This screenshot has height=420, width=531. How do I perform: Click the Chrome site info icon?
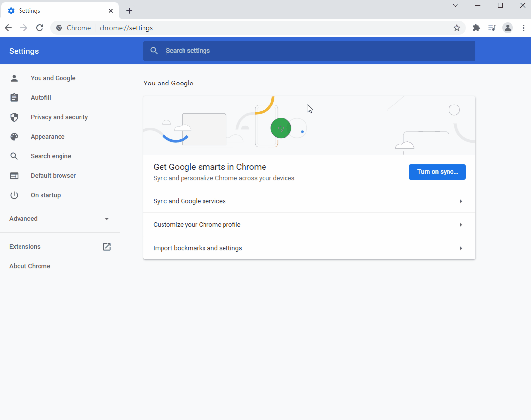click(59, 28)
